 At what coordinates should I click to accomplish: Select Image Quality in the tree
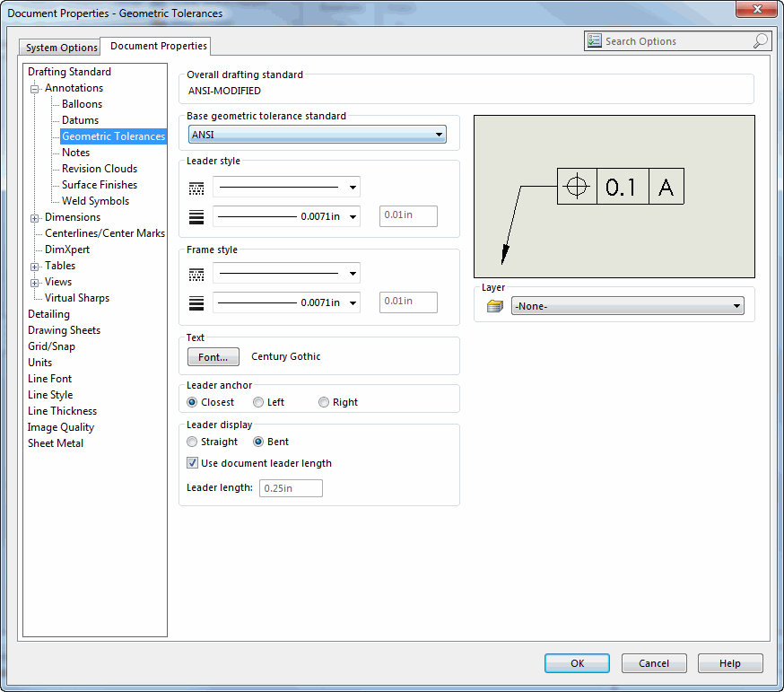(x=61, y=427)
